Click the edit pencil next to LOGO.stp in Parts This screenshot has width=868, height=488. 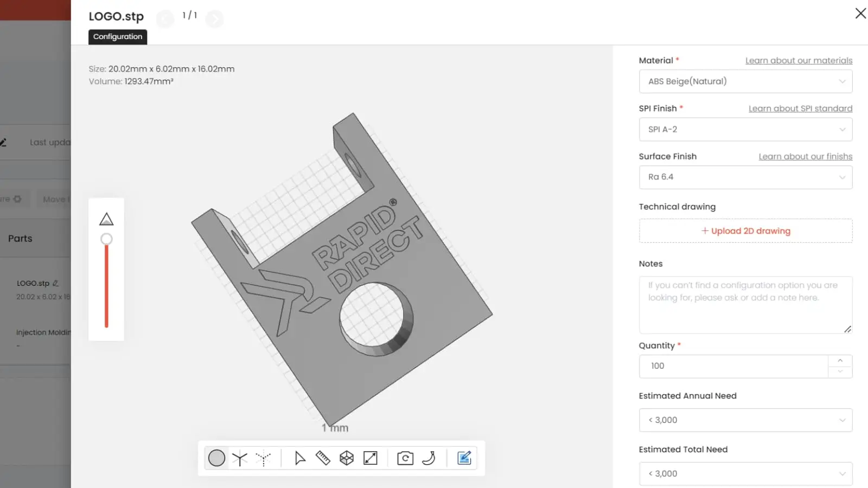(55, 283)
